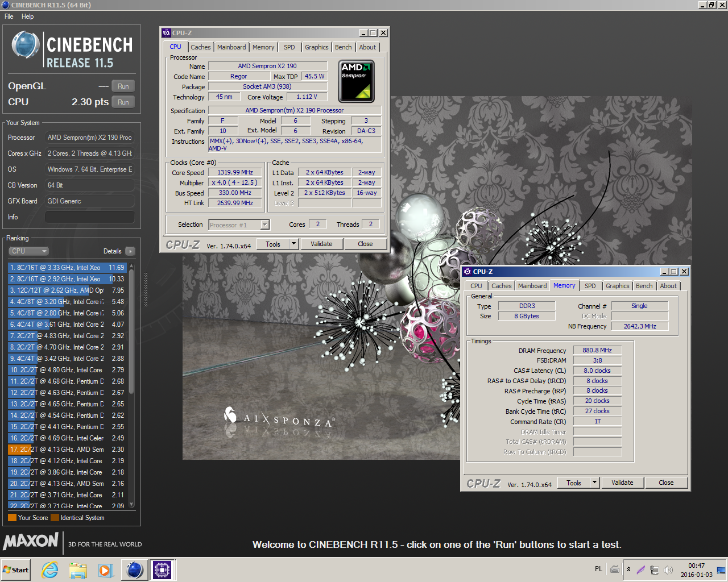
Task: Click the show desktop monitor icon
Action: point(721,569)
